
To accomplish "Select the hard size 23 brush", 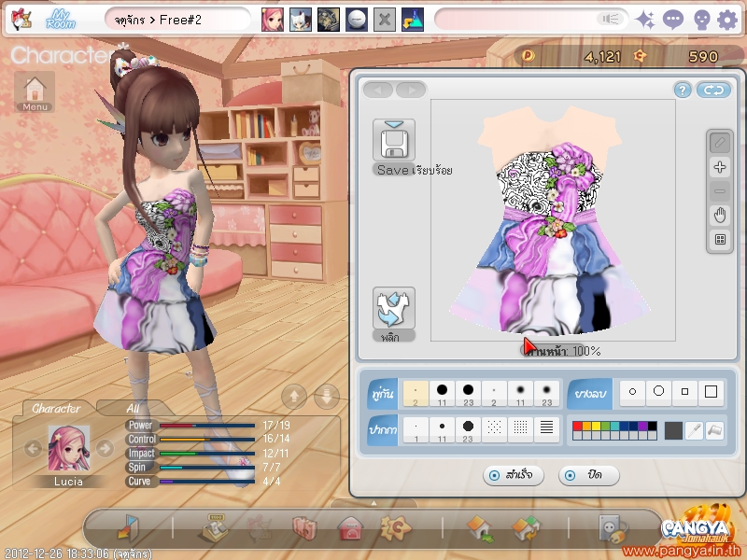I will [468, 393].
